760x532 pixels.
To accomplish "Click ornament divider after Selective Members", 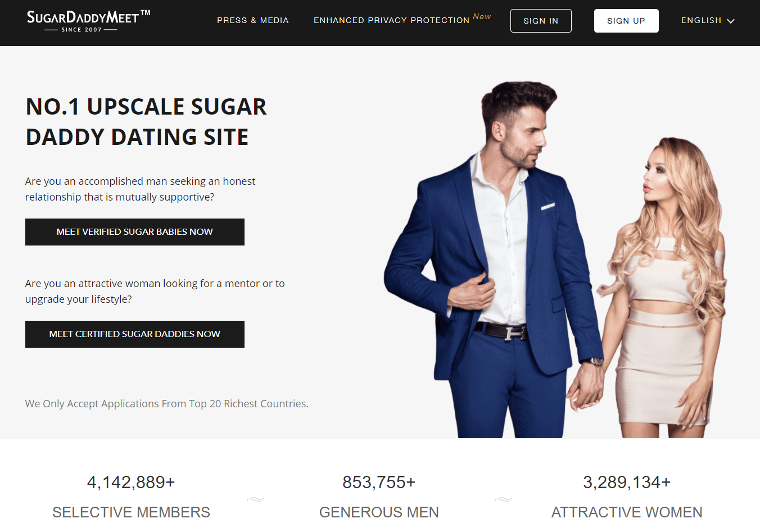I will (x=255, y=499).
